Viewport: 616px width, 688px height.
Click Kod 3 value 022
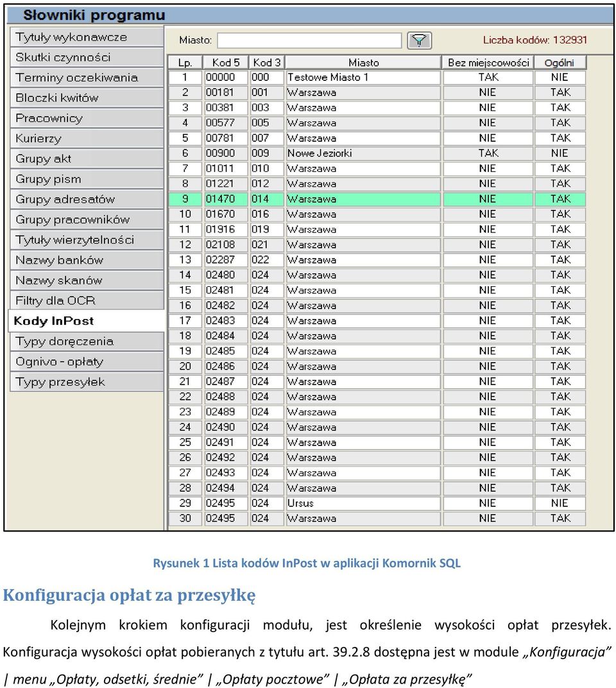267,260
